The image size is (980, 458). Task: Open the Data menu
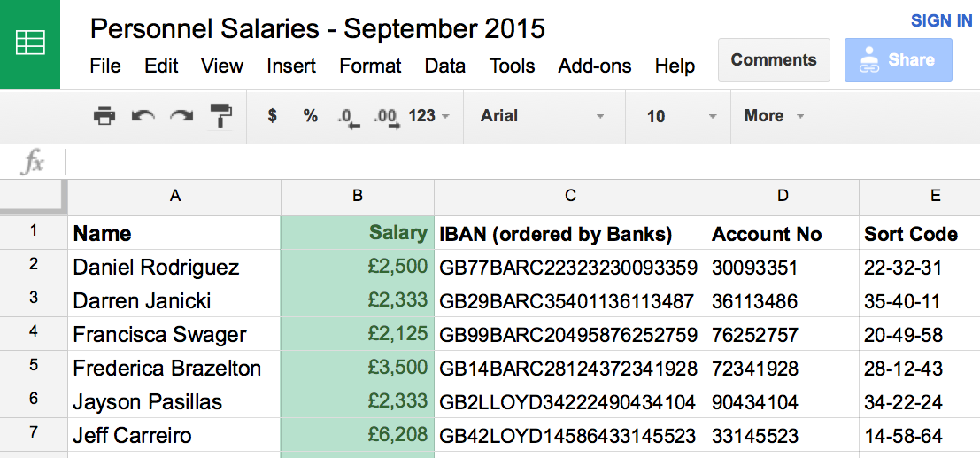point(444,66)
